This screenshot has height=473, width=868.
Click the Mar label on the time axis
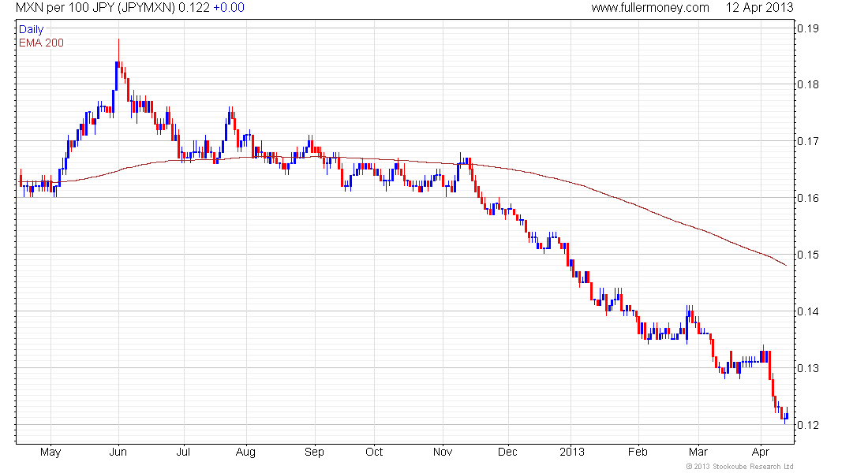pyautogui.click(x=698, y=452)
